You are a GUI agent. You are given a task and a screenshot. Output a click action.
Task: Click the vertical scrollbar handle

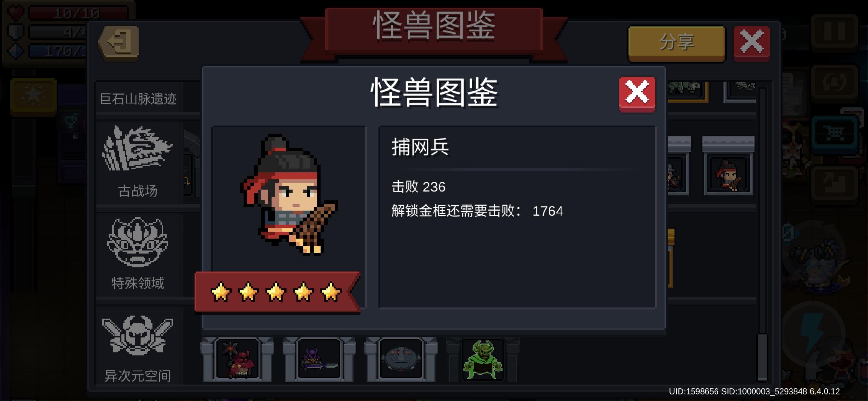(763, 358)
